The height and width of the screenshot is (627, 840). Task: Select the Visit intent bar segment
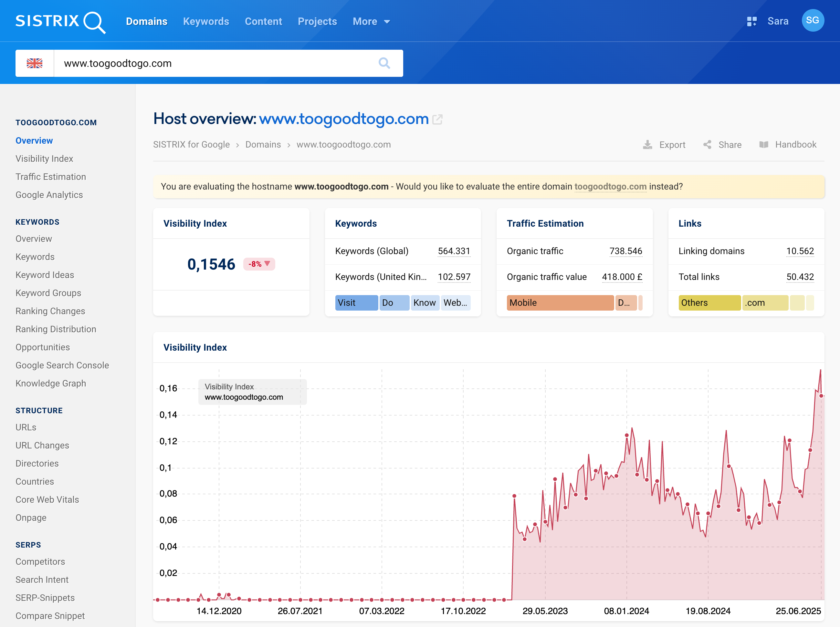coord(356,303)
